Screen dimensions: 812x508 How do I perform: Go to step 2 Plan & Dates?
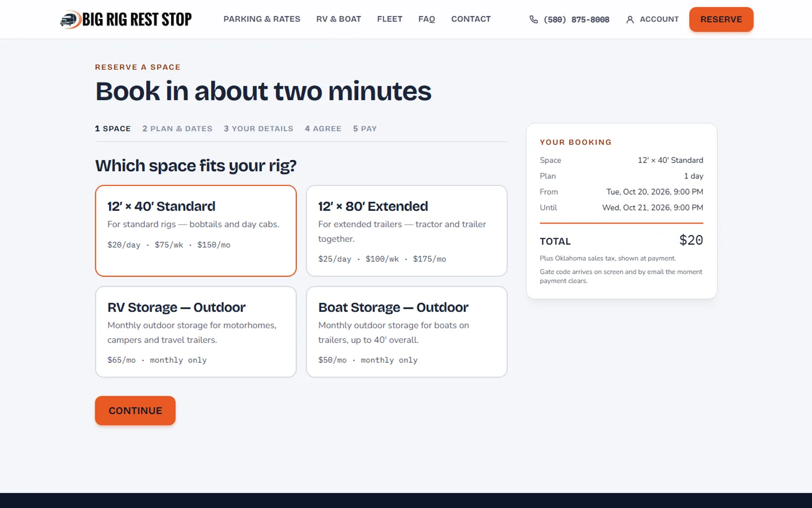click(x=177, y=129)
